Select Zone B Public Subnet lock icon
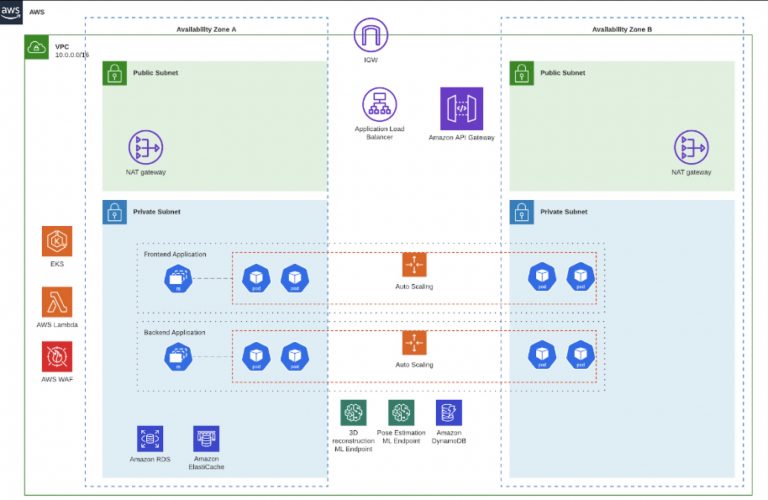Viewport: 768px width, 500px height. tap(522, 73)
